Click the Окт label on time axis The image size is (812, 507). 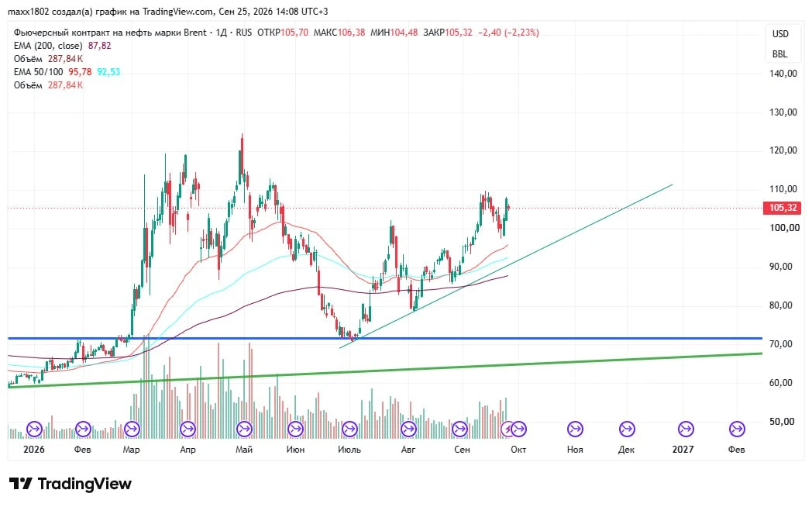click(x=518, y=450)
